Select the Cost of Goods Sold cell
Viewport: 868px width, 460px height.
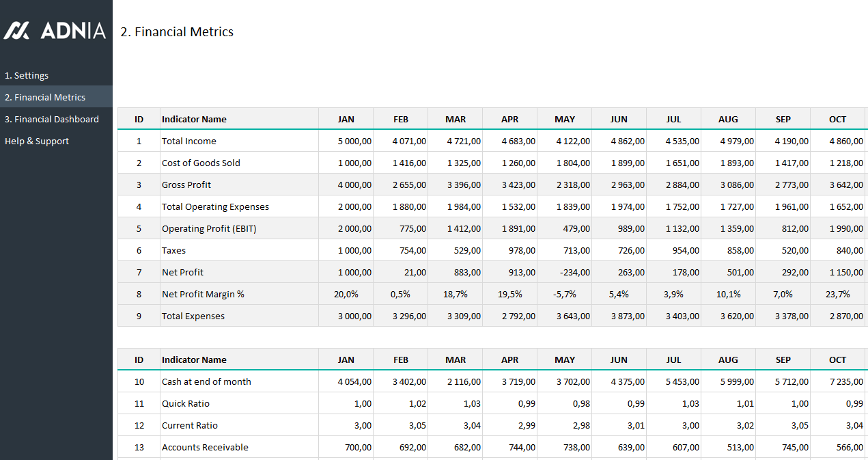point(201,163)
